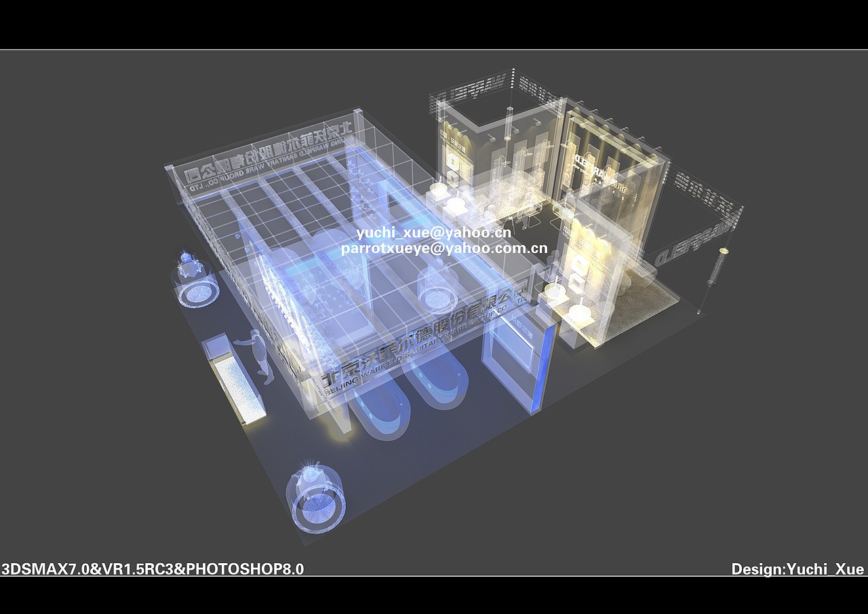Click the yuchi_xue@yahoo.cn email text
868x614 pixels.
434,233
